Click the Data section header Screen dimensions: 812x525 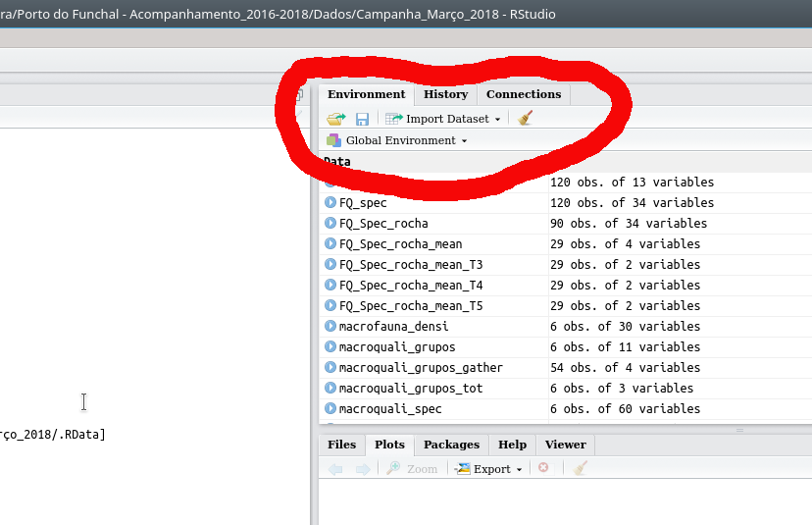click(x=337, y=162)
